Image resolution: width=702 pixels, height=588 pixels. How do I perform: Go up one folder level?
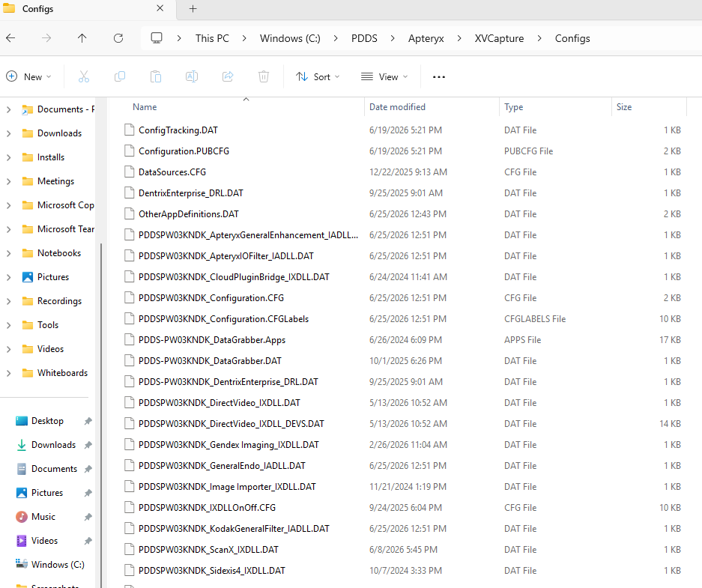(x=82, y=38)
